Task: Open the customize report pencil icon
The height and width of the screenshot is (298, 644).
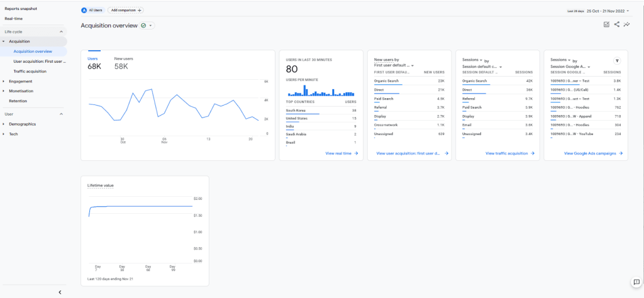Action: tap(607, 25)
